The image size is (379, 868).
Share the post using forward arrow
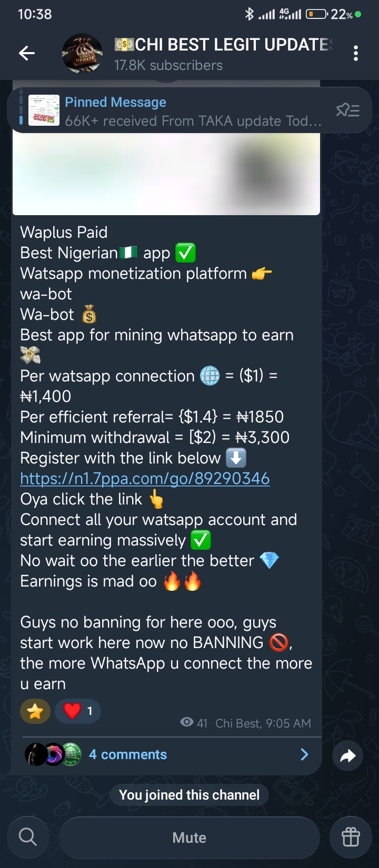348,756
